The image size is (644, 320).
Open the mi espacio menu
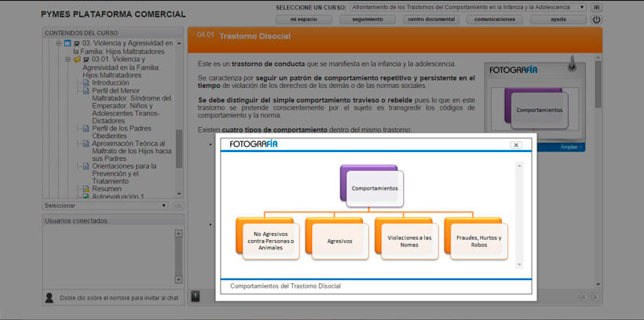[x=303, y=20]
